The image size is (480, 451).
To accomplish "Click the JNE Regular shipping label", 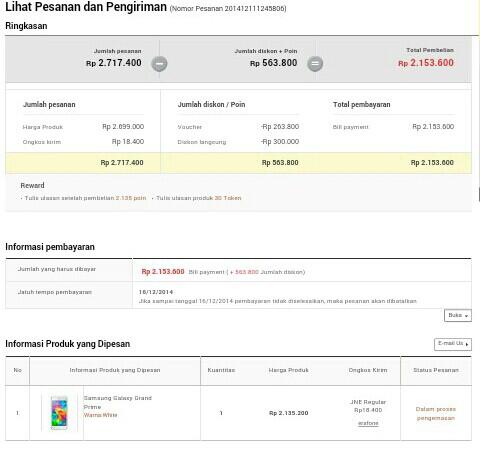I will [368, 402].
